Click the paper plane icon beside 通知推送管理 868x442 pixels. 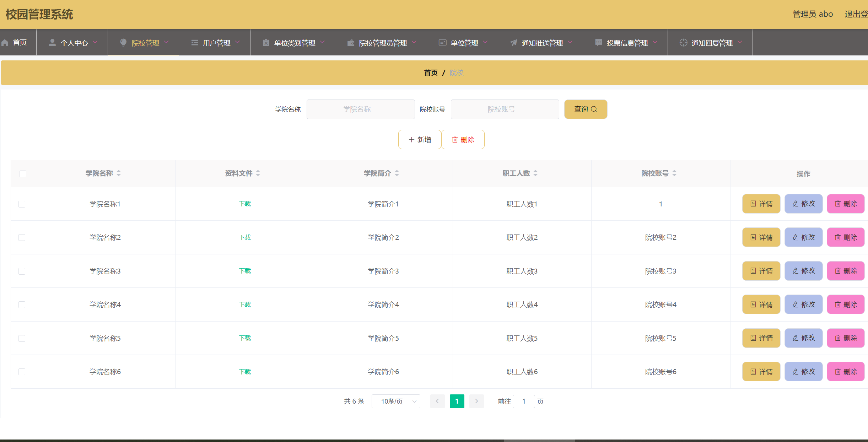pyautogui.click(x=514, y=43)
